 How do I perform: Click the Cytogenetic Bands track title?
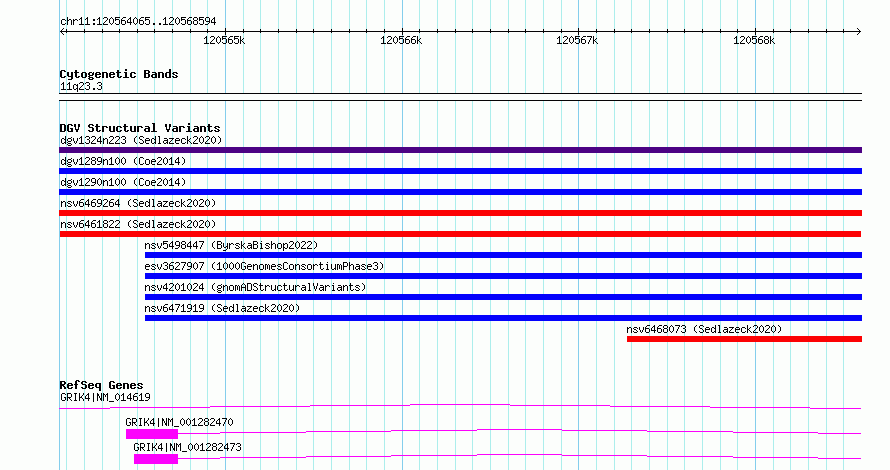tap(119, 74)
